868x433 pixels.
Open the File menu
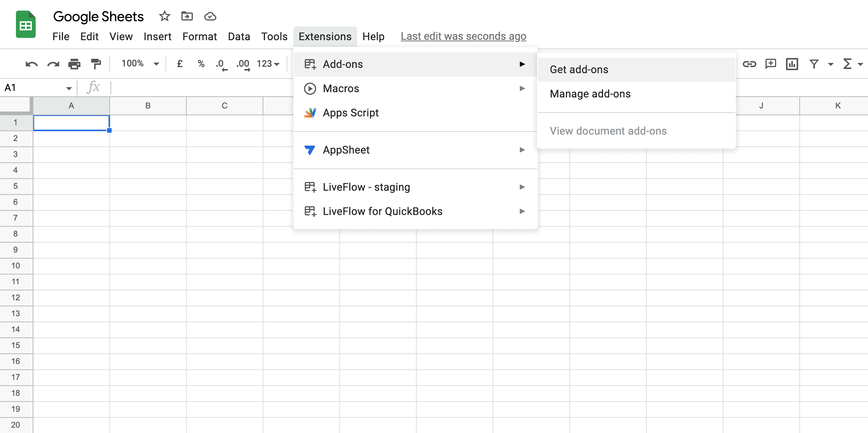click(x=61, y=36)
